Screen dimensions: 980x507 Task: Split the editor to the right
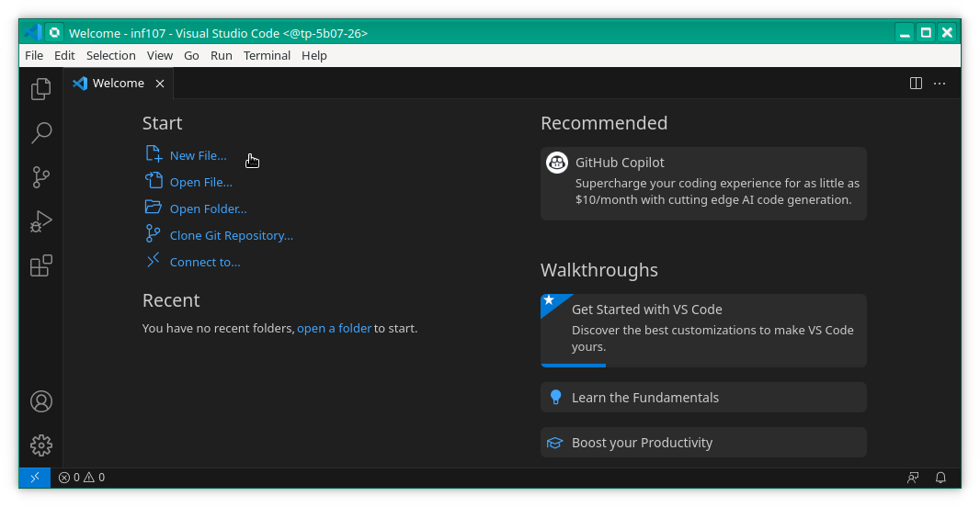(916, 83)
